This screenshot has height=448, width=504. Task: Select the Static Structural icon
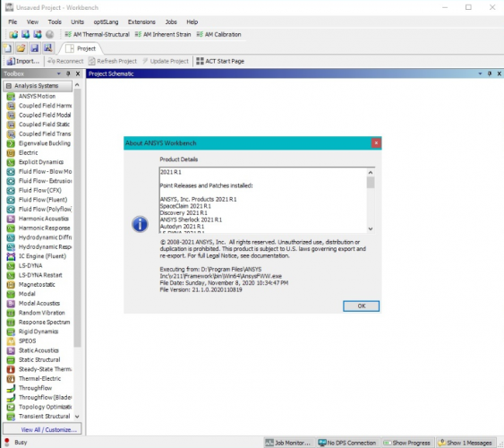click(x=11, y=360)
